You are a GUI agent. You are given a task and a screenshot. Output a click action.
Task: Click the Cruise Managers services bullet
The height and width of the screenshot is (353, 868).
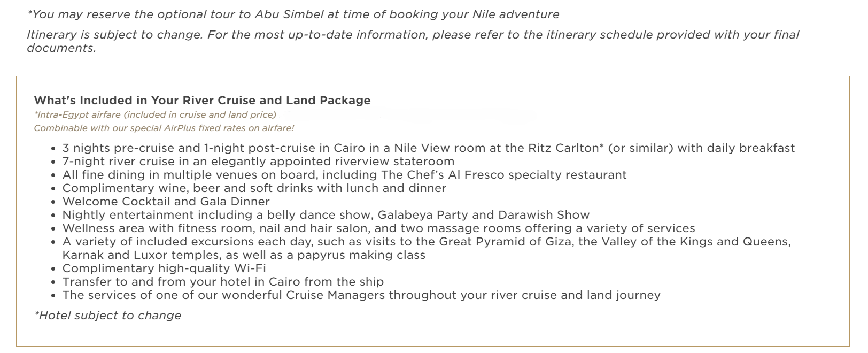[361, 295]
